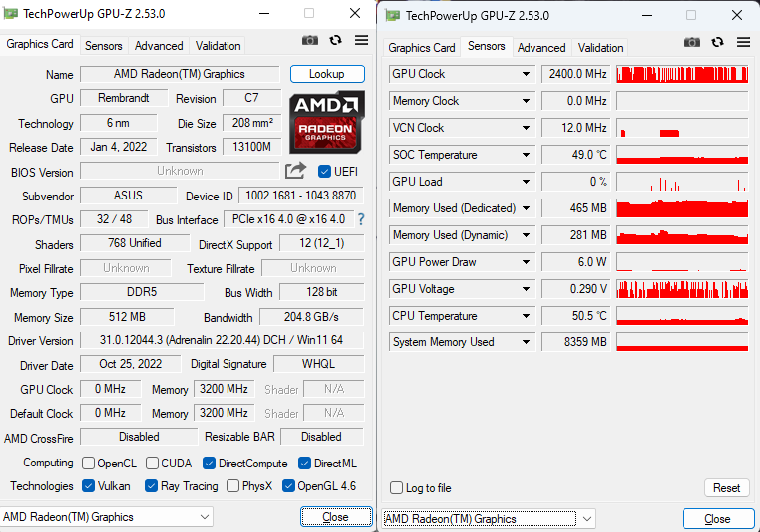Open Advanced tab in right window

[x=541, y=48]
